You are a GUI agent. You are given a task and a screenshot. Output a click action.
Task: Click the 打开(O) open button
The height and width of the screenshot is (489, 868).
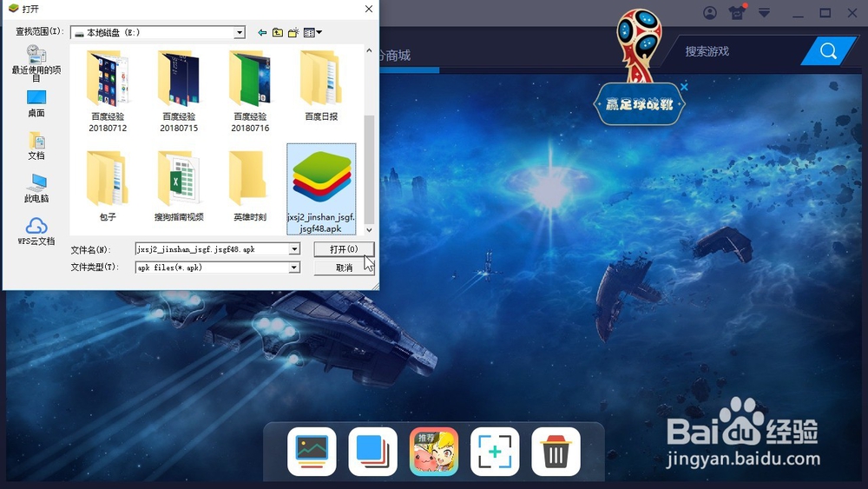(344, 249)
